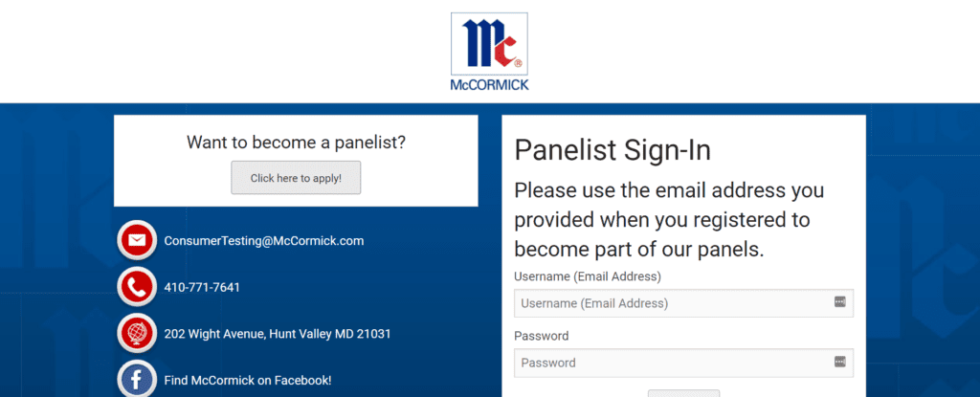Click the "Want to become a panelist?" heading
Viewport: 980px width, 397px height.
(296, 143)
